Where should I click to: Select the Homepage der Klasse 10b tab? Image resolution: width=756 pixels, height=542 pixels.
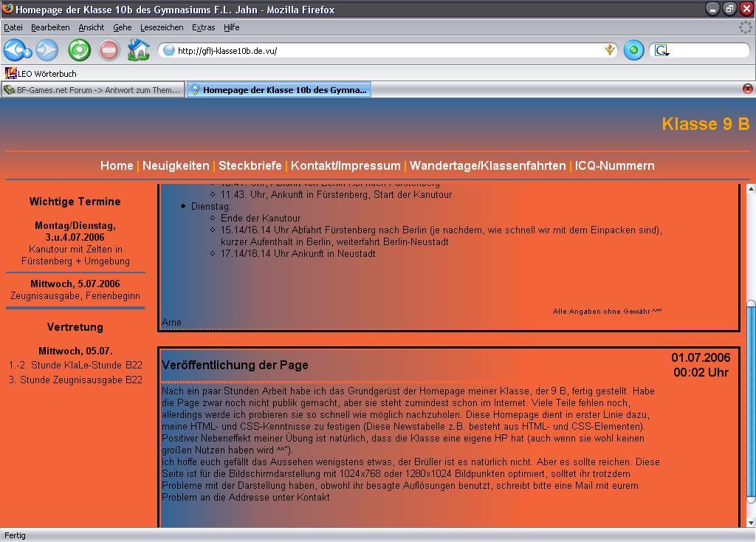278,89
